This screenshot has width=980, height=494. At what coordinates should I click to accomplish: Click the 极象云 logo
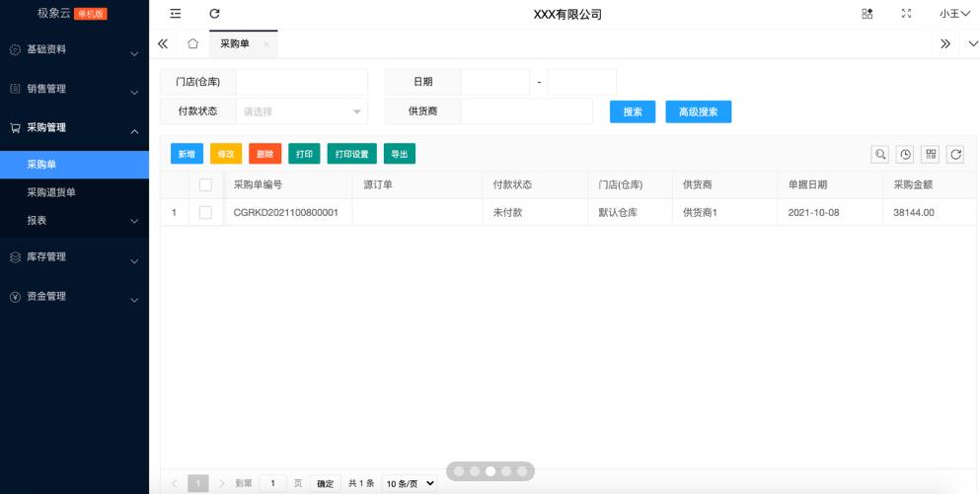click(x=53, y=13)
